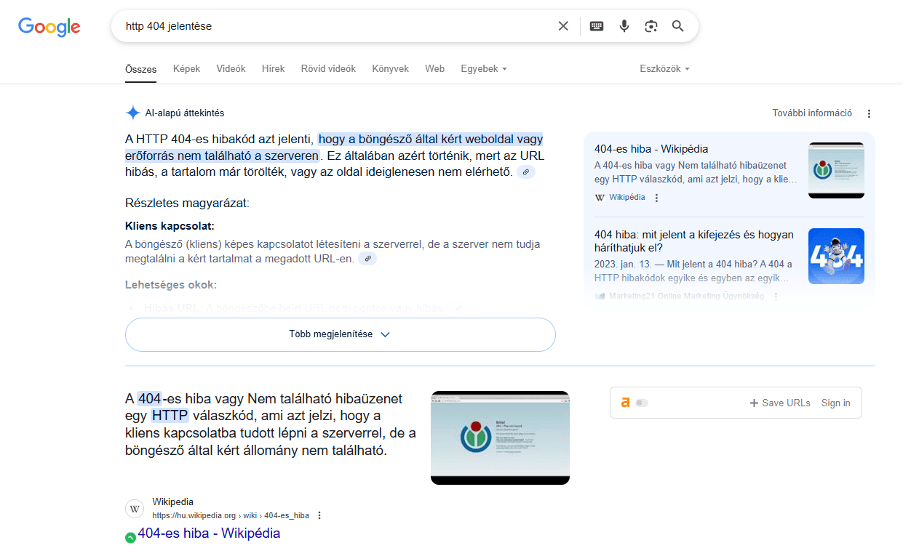Click Sign in link in extension bar
This screenshot has width=904, height=556.
click(x=836, y=403)
